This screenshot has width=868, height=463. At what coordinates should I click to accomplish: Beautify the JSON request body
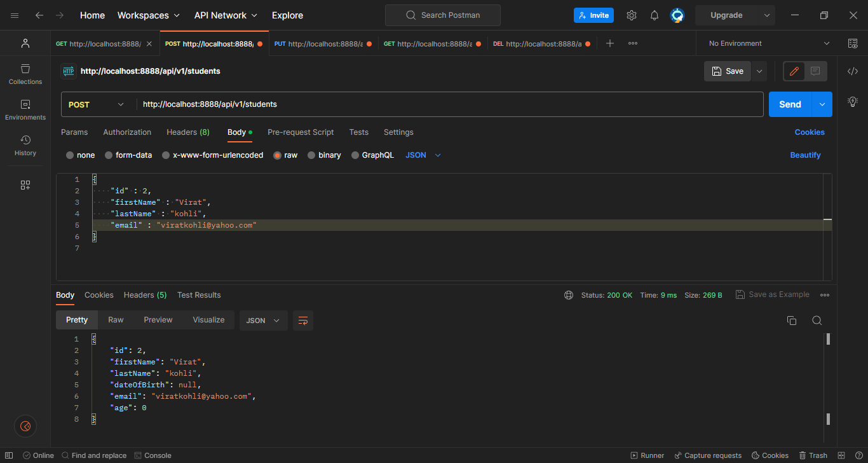805,155
